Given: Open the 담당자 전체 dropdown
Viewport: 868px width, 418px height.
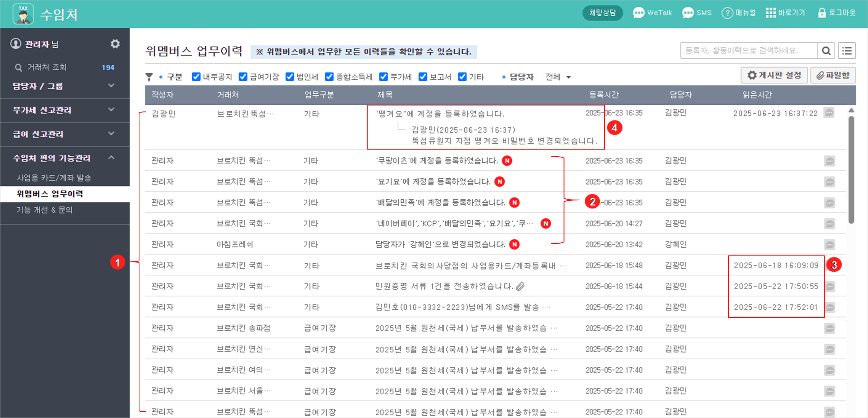Looking at the screenshot, I should [x=558, y=77].
